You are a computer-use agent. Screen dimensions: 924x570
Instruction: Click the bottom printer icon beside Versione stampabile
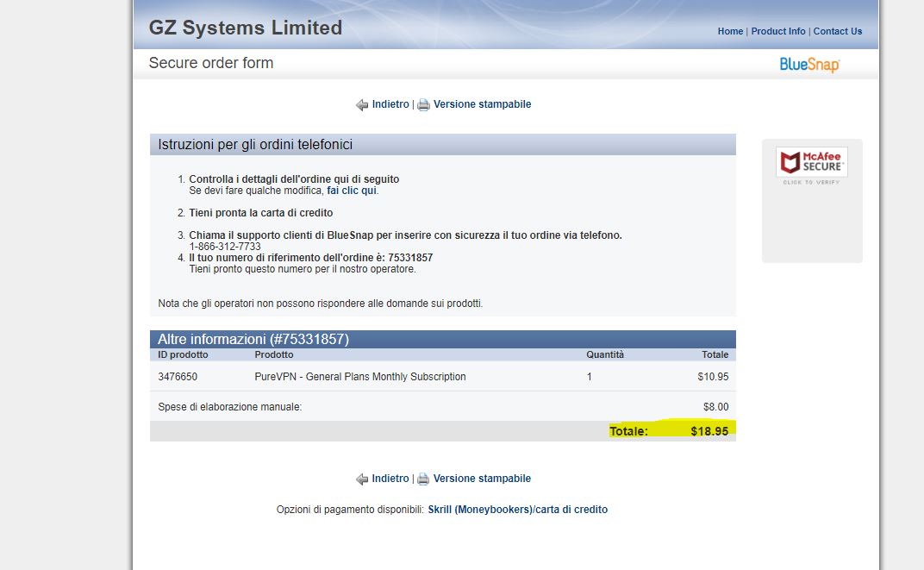point(423,479)
